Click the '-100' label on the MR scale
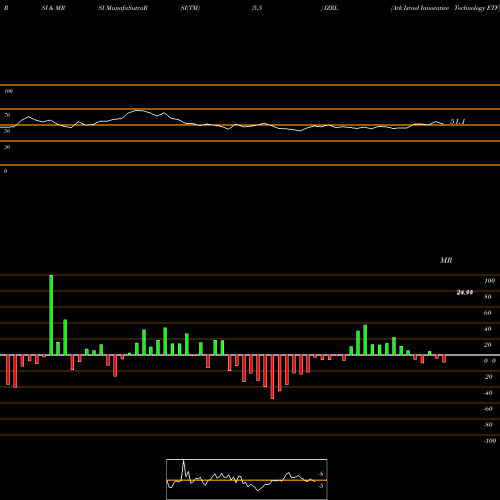This screenshot has width=500, height=500. pyautogui.click(x=490, y=441)
